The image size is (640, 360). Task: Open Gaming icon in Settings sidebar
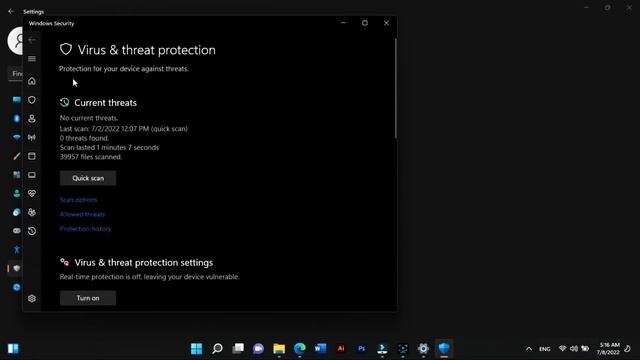(x=16, y=231)
